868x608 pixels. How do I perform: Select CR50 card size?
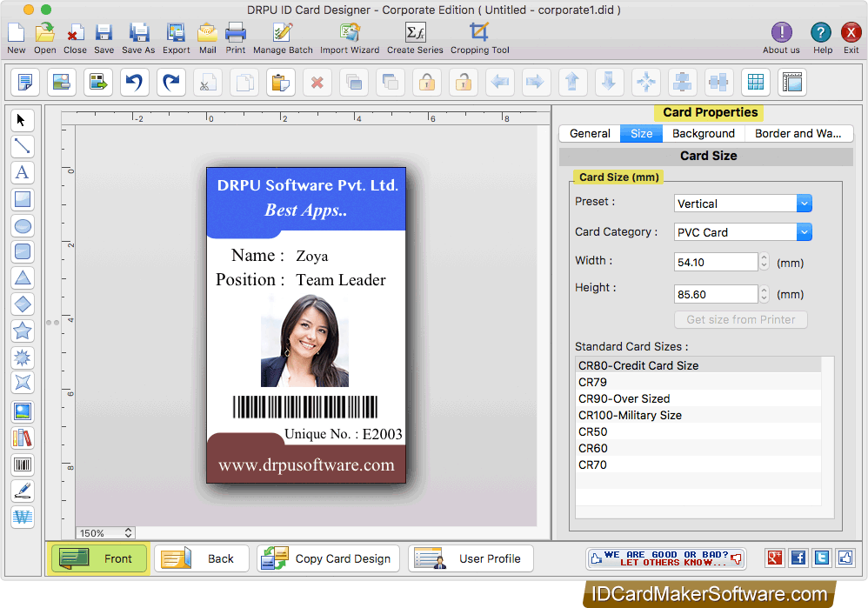pyautogui.click(x=698, y=432)
